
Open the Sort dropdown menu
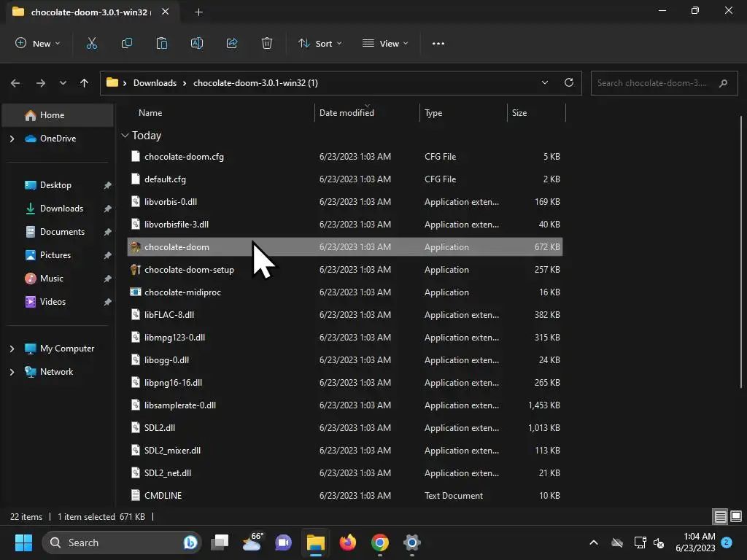(320, 43)
